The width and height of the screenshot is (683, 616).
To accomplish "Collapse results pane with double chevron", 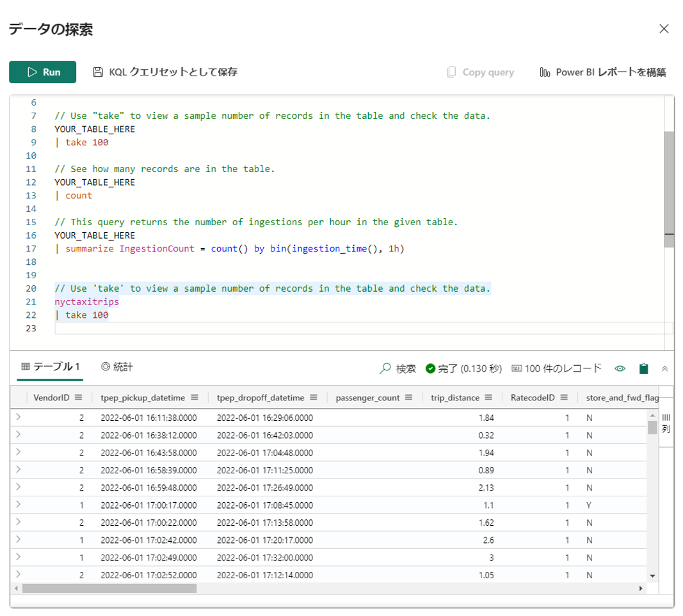I will tap(664, 368).
